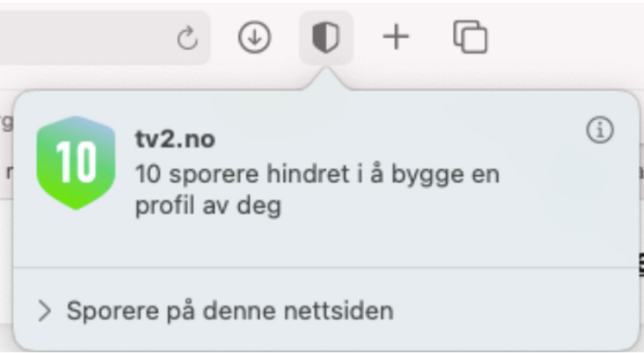
Task: Click the green shield badge showing 10
Action: (76, 163)
